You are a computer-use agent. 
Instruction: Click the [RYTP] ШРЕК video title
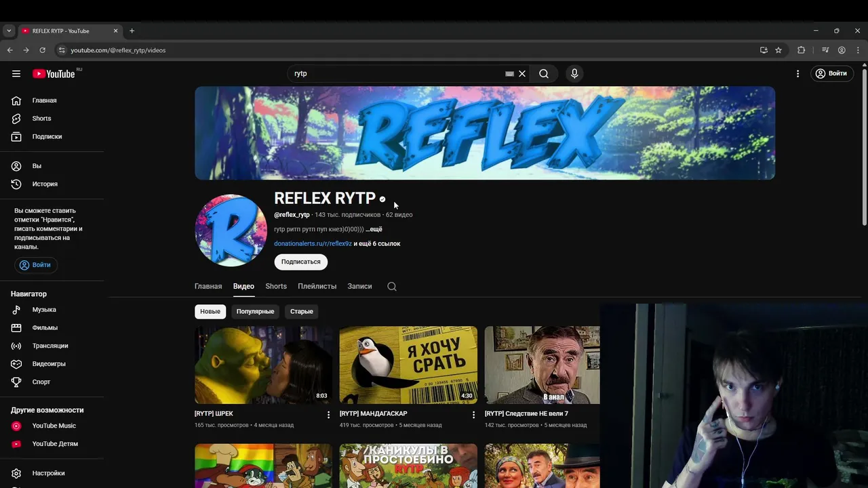pyautogui.click(x=214, y=413)
